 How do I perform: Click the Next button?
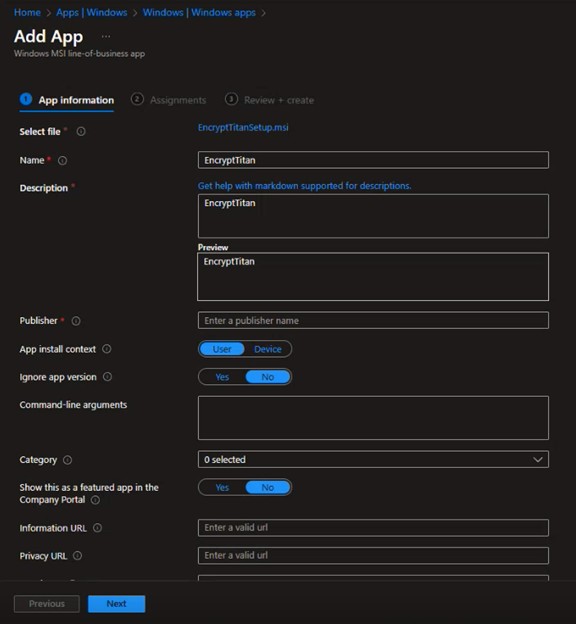pos(116,604)
